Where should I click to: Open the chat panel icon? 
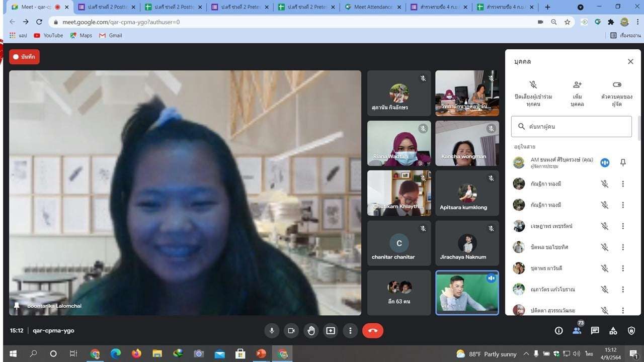point(595,330)
